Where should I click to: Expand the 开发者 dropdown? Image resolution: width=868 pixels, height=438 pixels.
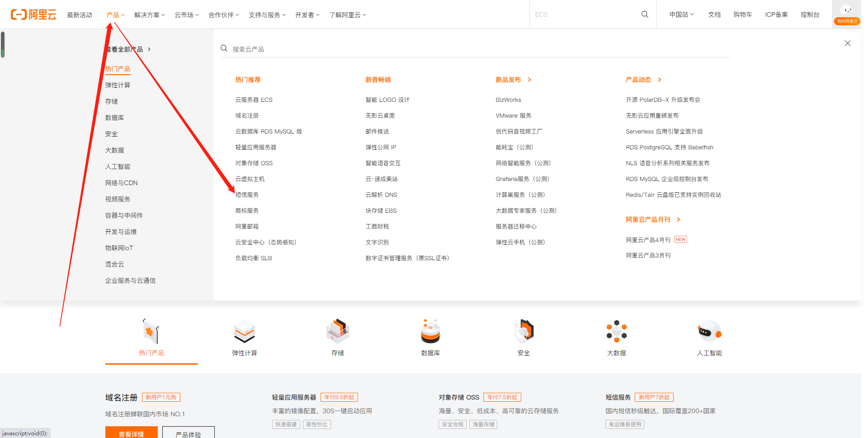tap(307, 15)
